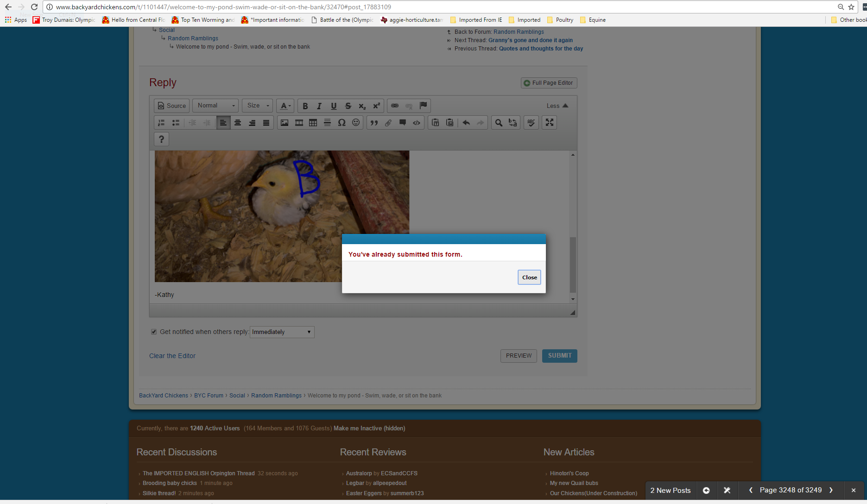867x504 pixels.
Task: Insert a table in the editor
Action: [x=313, y=123]
